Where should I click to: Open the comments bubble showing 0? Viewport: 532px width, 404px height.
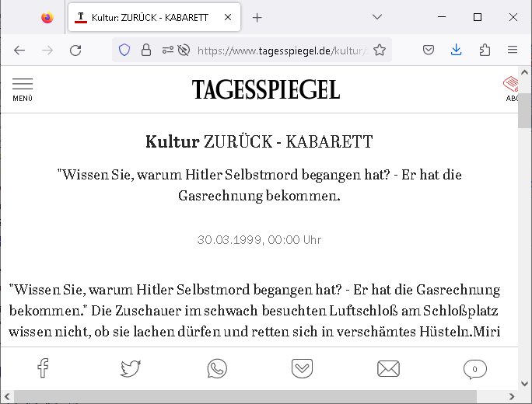coord(475,369)
